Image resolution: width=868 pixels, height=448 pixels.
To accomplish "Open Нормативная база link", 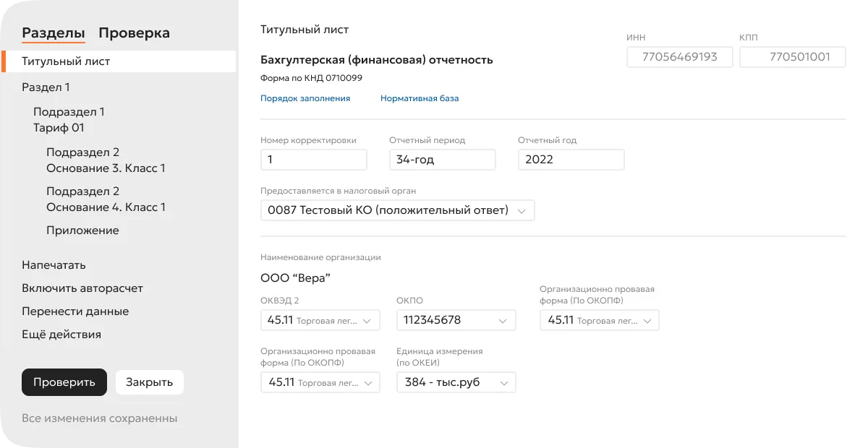I will (420, 98).
